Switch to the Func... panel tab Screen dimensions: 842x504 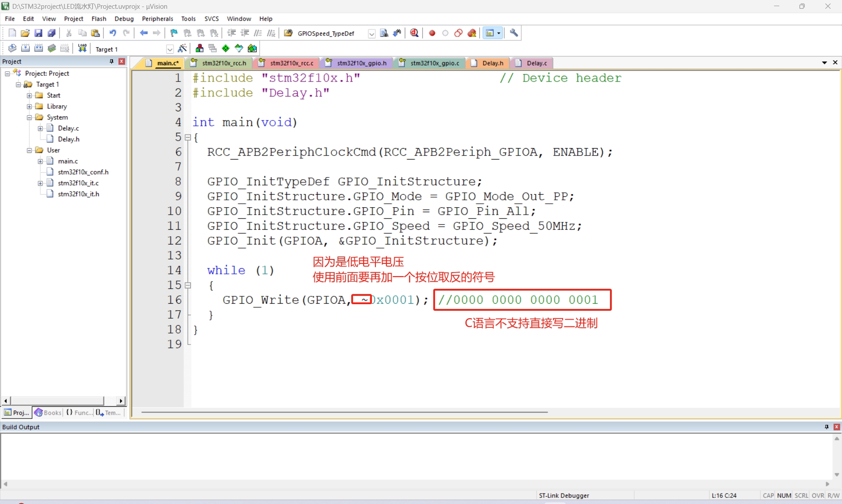(x=79, y=412)
